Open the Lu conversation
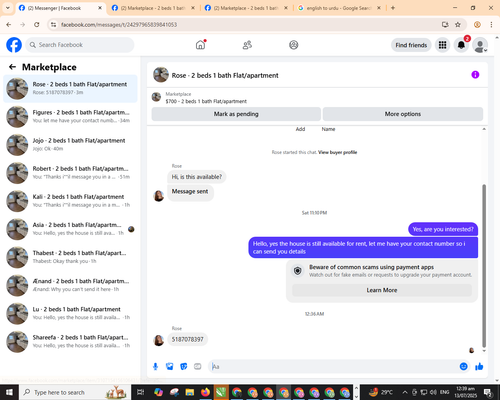 pyautogui.click(x=70, y=314)
